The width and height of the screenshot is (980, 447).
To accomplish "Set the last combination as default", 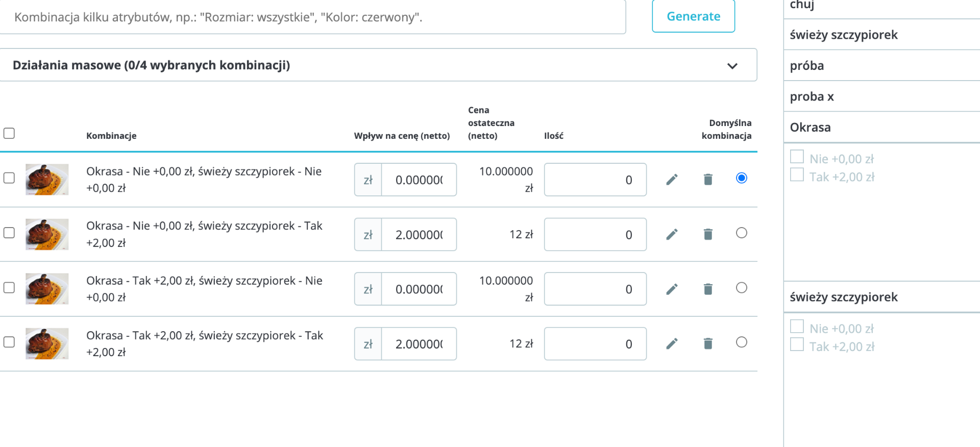I will point(742,342).
